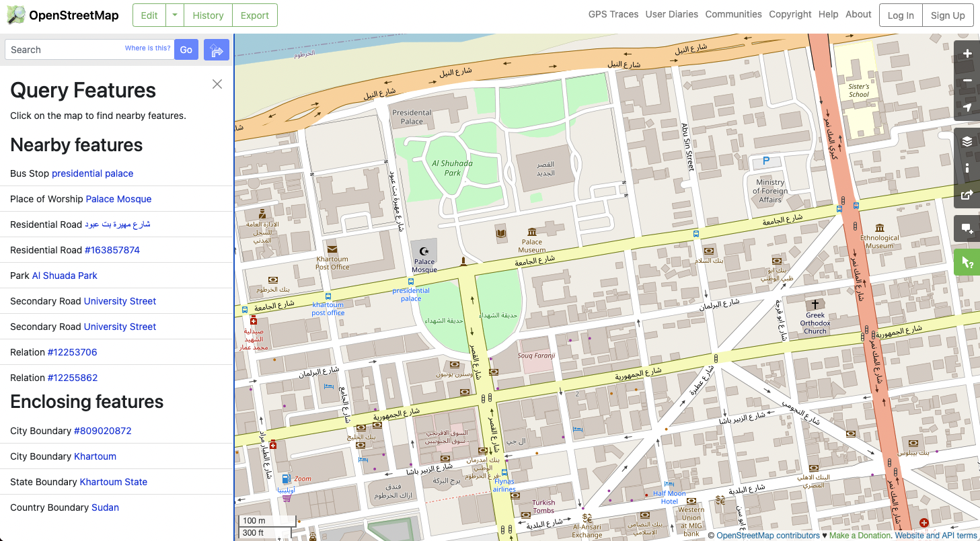Click the Edit button
This screenshot has width=980, height=541.
149,15
